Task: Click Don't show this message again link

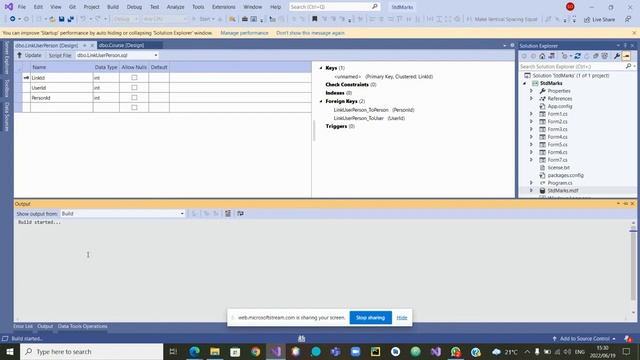Action: 311,33
